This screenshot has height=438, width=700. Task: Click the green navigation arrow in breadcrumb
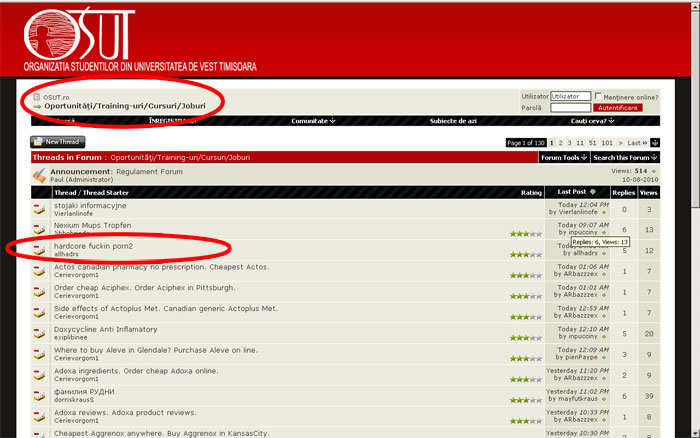(x=37, y=107)
